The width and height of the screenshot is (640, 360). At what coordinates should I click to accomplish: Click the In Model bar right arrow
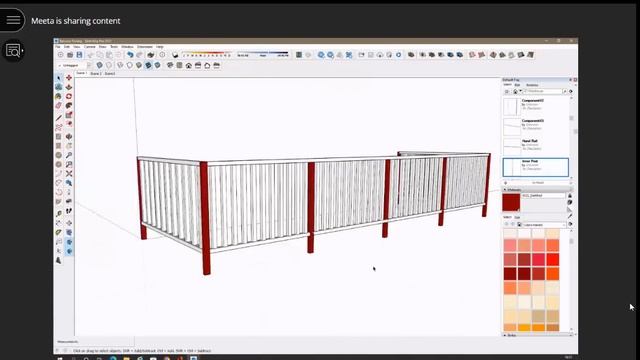[571, 183]
